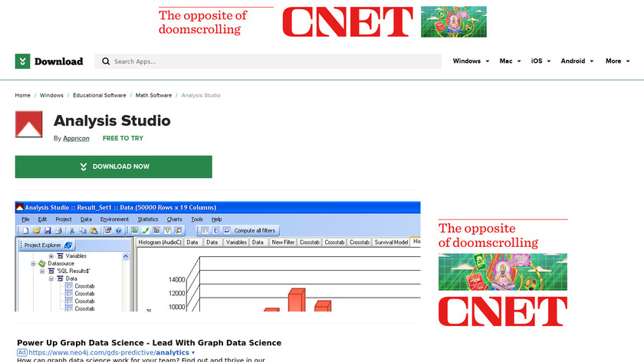Click the green Download logo icon
Screen dimensions: 644x362
[x=22, y=61]
